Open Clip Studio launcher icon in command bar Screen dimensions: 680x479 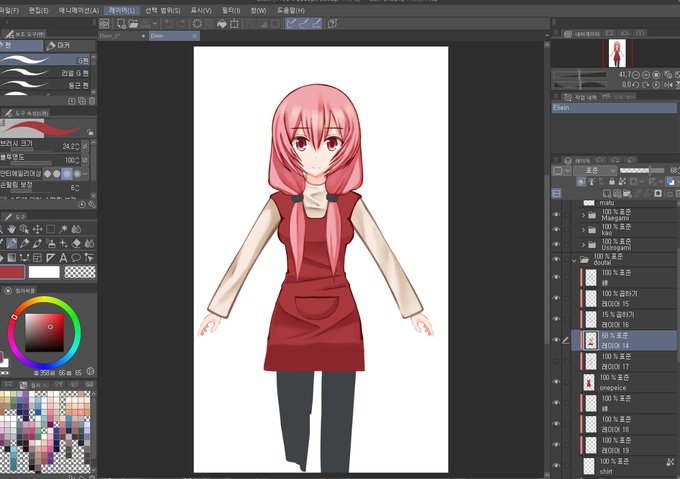click(104, 24)
